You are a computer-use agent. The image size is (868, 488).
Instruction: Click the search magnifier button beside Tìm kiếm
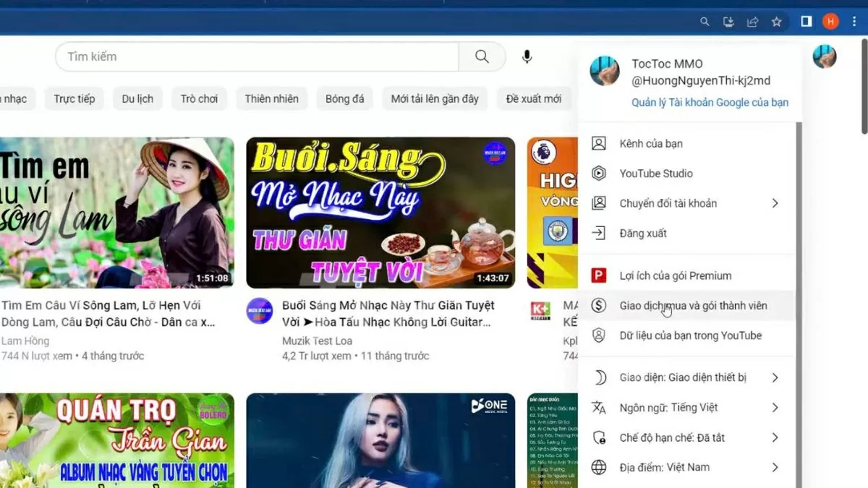[x=482, y=56]
